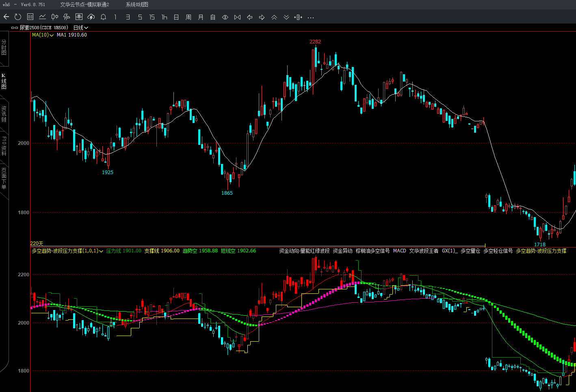Open the 页面下单 side tab

tap(4, 179)
